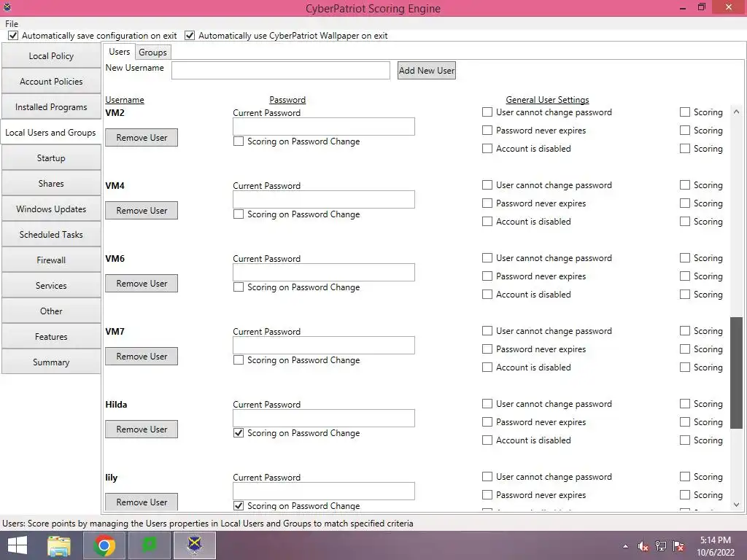The image size is (747, 560).
Task: Open the Other section
Action: pos(51,311)
